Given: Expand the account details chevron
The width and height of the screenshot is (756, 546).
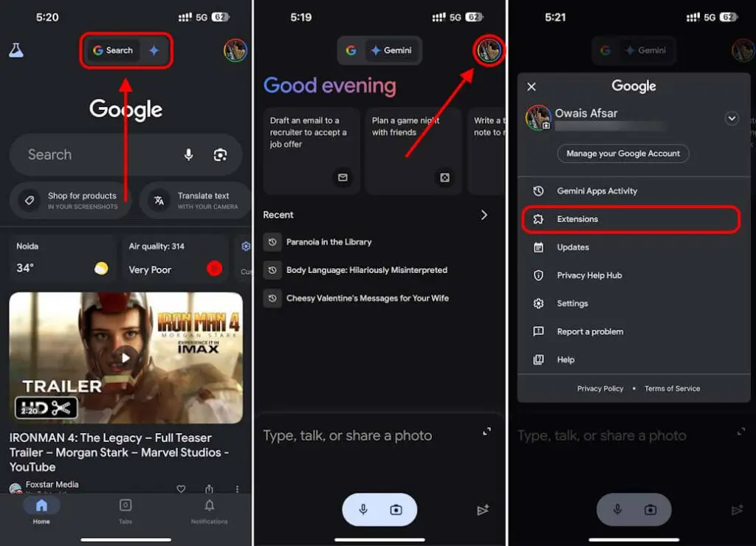Looking at the screenshot, I should [732, 117].
